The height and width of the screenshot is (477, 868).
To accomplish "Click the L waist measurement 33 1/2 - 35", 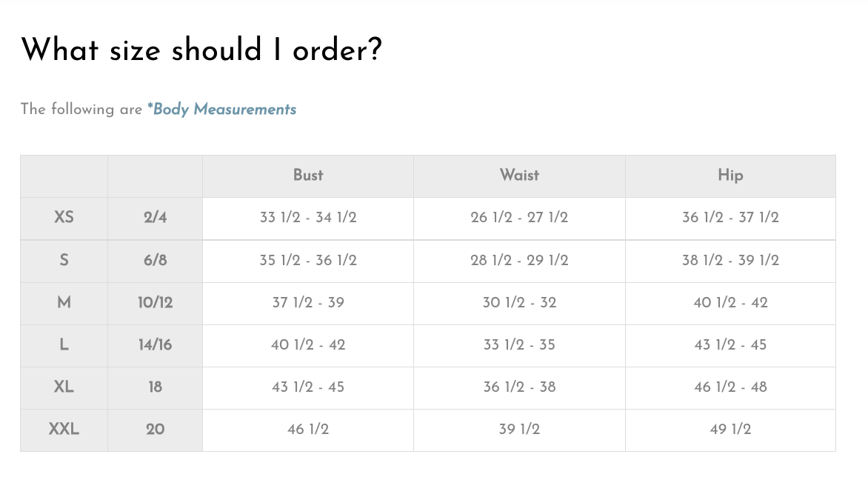I will pyautogui.click(x=519, y=344).
